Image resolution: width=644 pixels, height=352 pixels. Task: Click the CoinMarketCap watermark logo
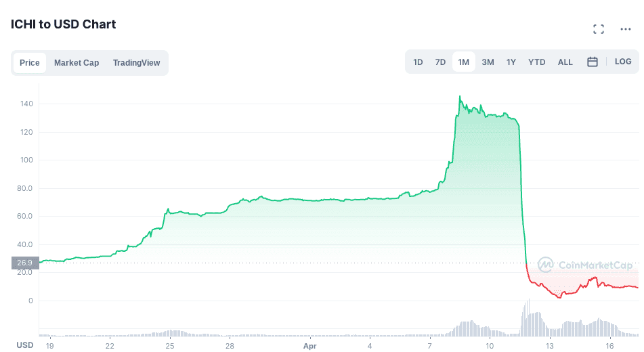pyautogui.click(x=585, y=265)
